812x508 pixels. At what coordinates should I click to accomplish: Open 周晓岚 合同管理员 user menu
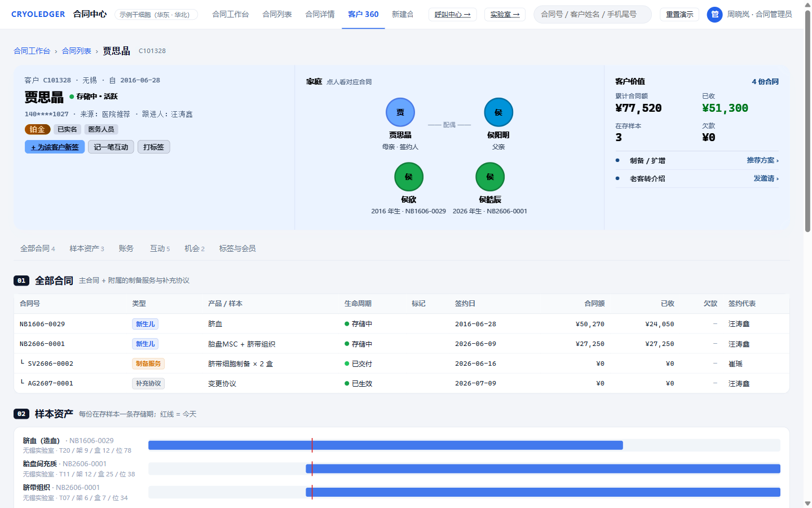pyautogui.click(x=760, y=14)
